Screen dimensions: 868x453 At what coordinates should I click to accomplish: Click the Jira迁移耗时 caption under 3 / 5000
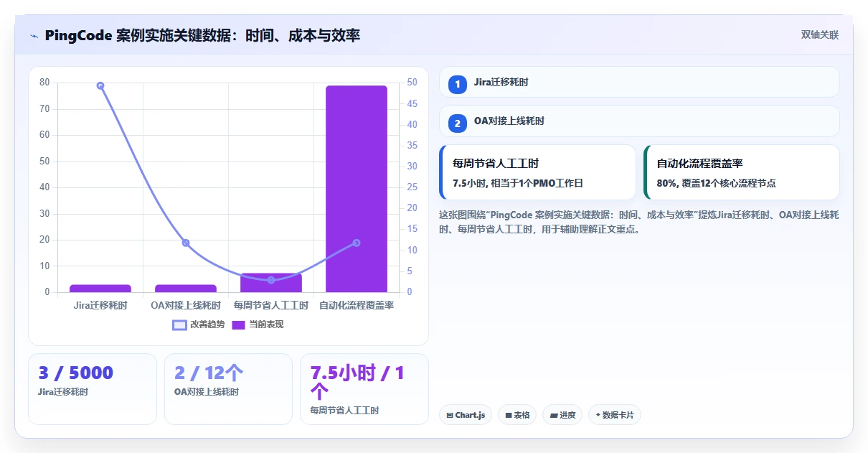tap(63, 392)
